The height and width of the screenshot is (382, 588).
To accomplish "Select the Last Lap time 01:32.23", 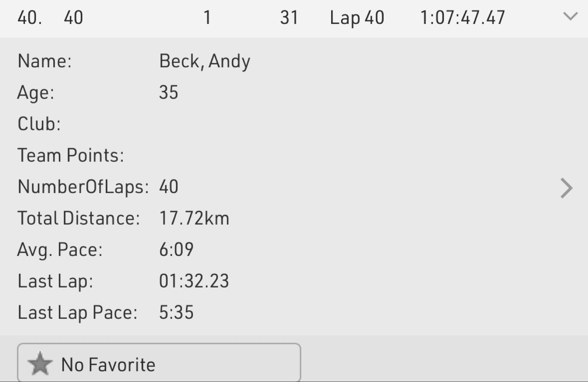I will 194,281.
